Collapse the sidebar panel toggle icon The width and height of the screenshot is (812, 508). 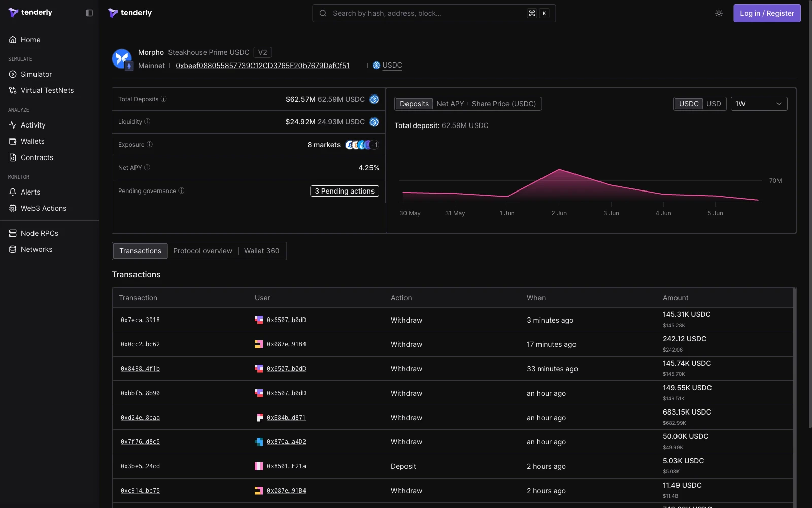(x=89, y=13)
